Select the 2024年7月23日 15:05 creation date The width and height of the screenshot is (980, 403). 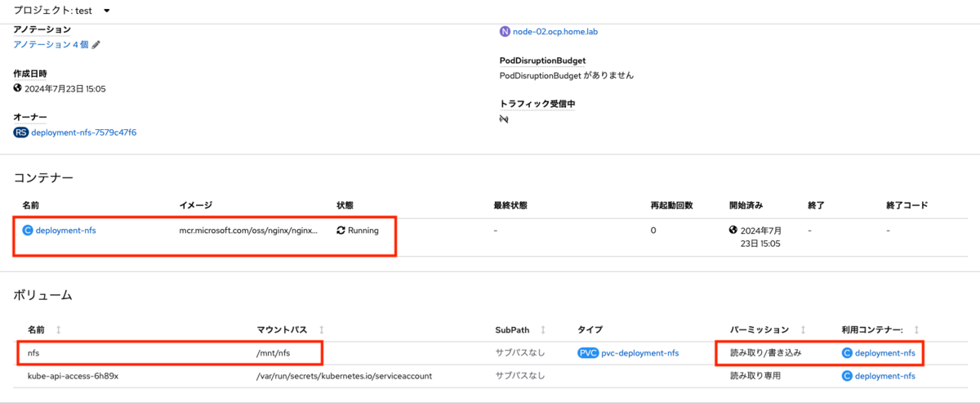point(65,88)
